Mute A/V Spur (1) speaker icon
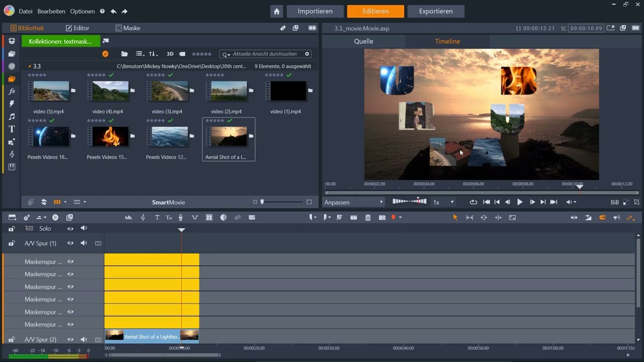 (84, 243)
